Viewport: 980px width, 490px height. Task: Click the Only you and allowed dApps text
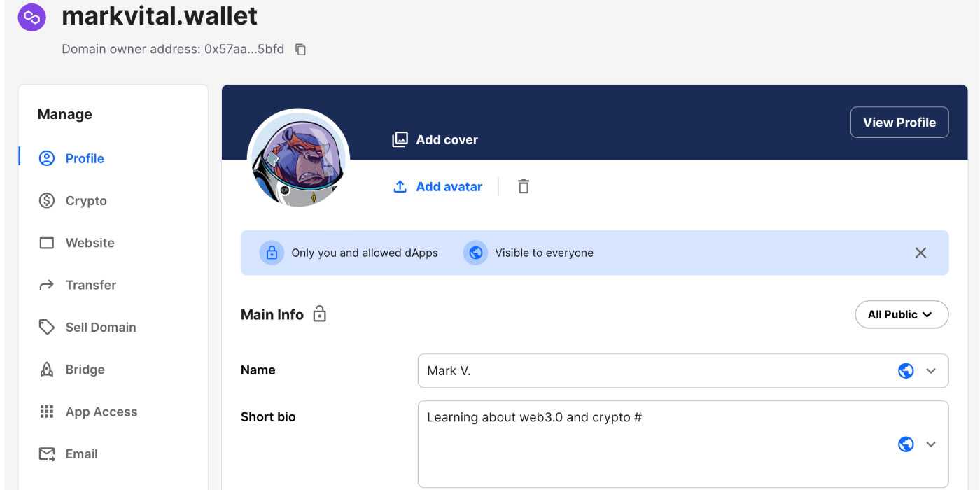coord(365,253)
